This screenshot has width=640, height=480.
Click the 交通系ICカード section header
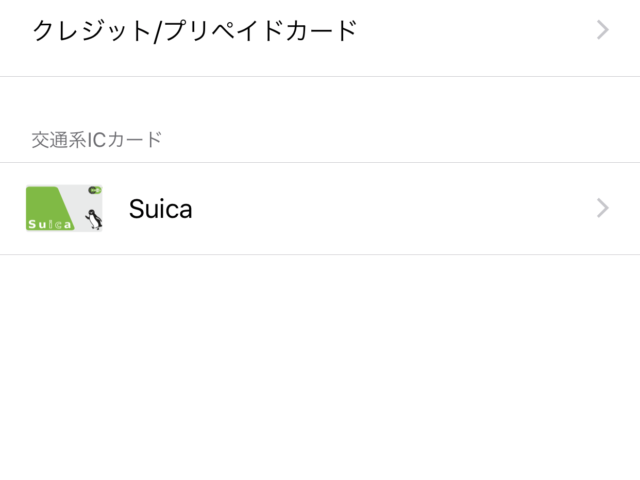(97, 140)
